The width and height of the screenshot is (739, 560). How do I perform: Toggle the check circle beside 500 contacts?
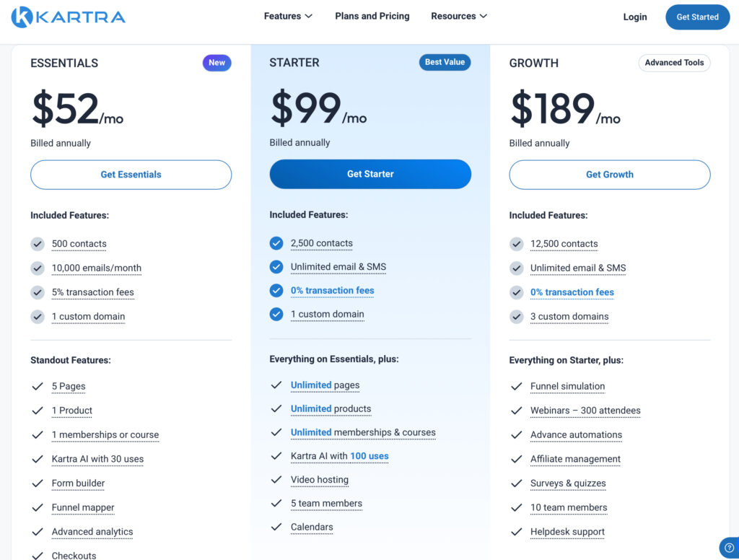[x=38, y=244]
